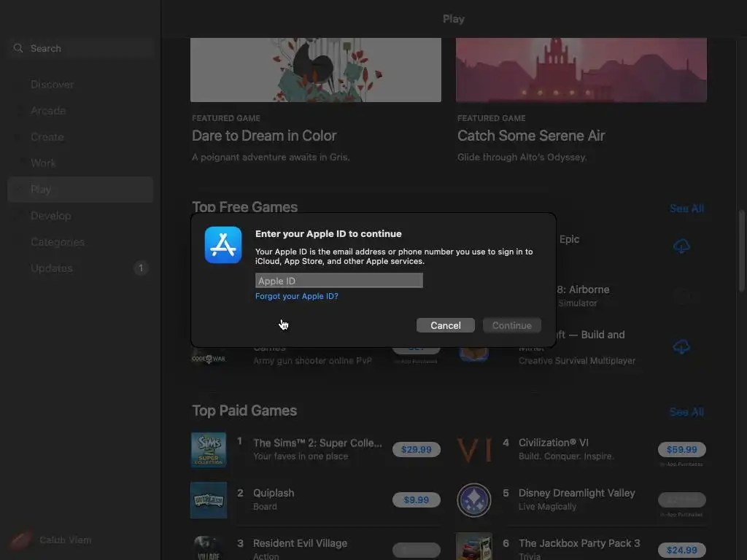Open the Dare to Dream in Color banner
Screen dimensions: 747x560
pyautogui.click(x=315, y=70)
